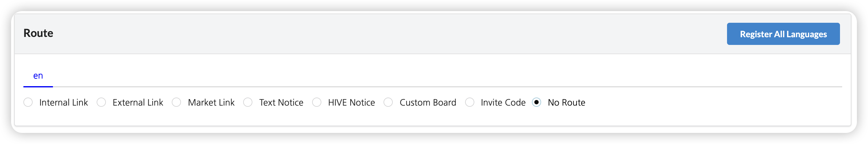Click the blue underline beneath en tab

pyautogui.click(x=38, y=87)
